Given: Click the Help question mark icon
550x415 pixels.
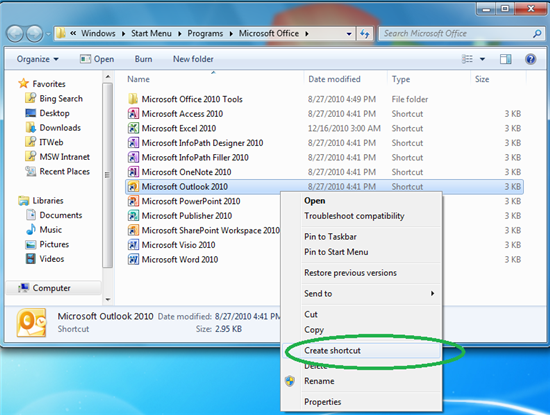Looking at the screenshot, I should [x=530, y=59].
